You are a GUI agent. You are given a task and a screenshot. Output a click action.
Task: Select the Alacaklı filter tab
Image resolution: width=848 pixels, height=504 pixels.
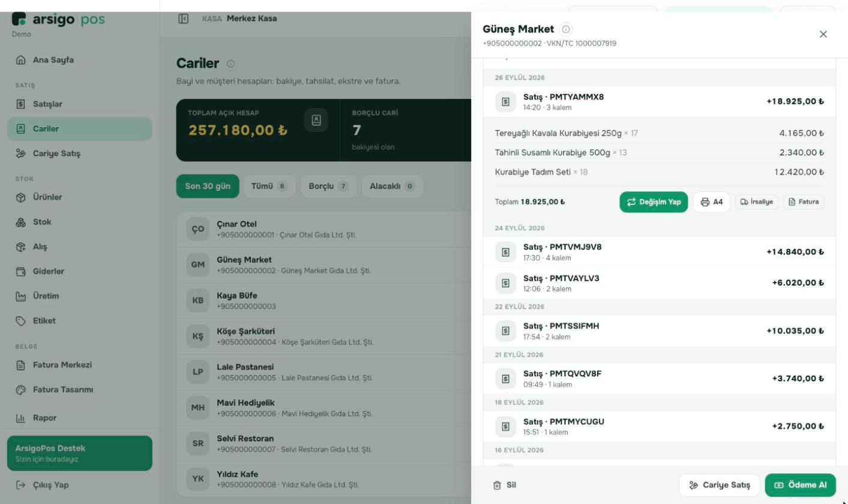392,186
